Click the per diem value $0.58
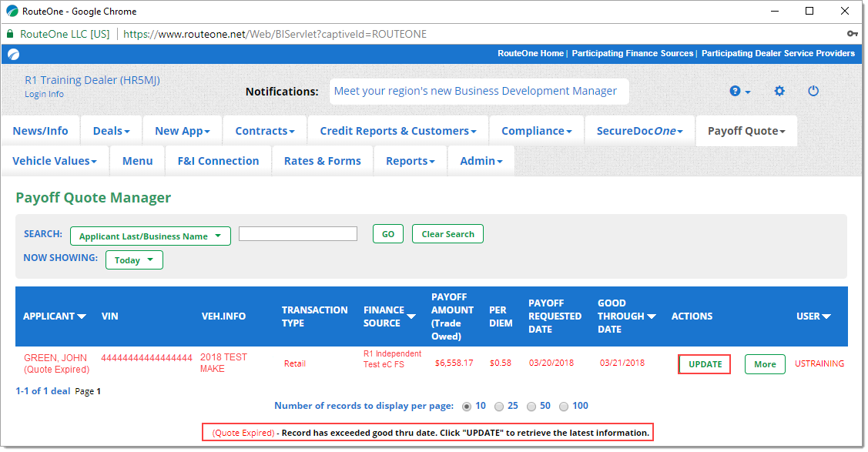 pos(501,363)
